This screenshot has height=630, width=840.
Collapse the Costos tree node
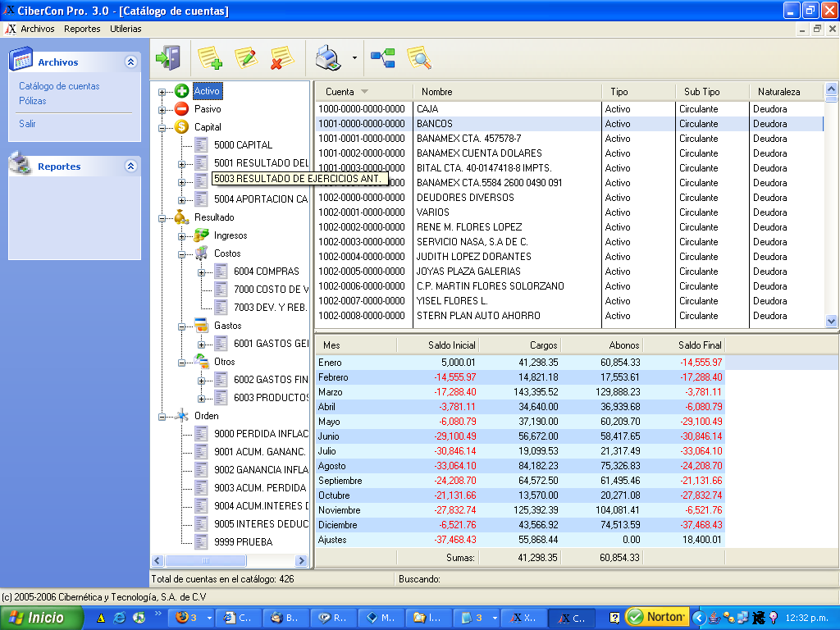tap(181, 254)
